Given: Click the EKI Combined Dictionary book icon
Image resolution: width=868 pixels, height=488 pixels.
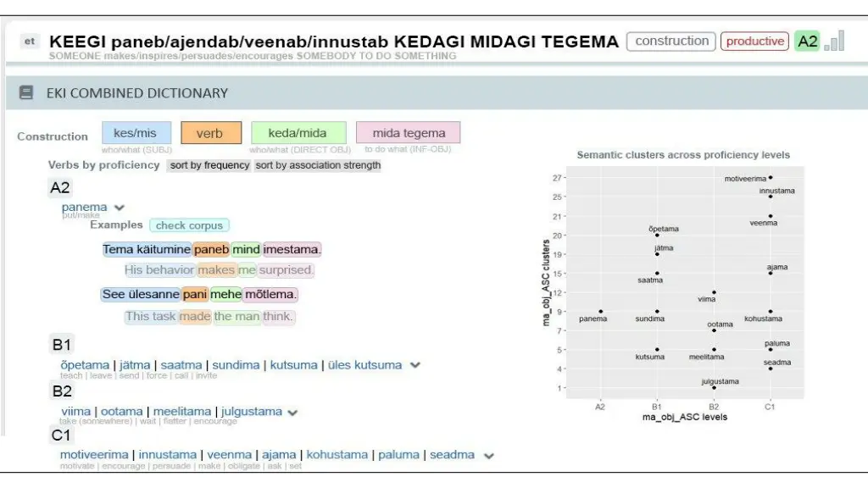Looking at the screenshot, I should coord(26,92).
